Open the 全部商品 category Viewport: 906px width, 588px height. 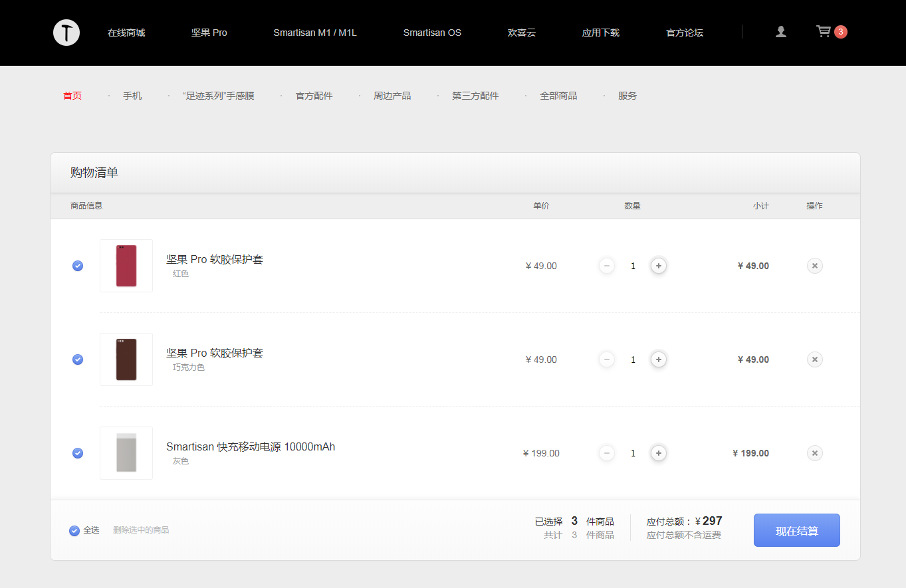pos(558,96)
